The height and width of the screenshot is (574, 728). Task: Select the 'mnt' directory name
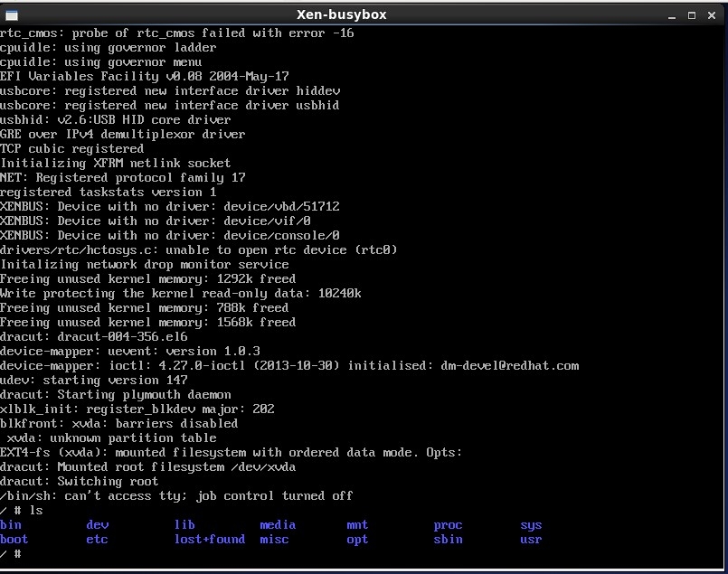tap(357, 524)
